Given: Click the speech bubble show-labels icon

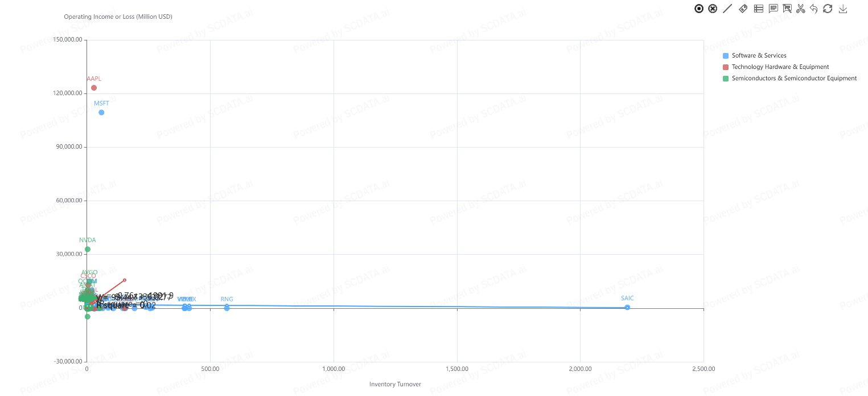Looking at the screenshot, I should [x=773, y=9].
